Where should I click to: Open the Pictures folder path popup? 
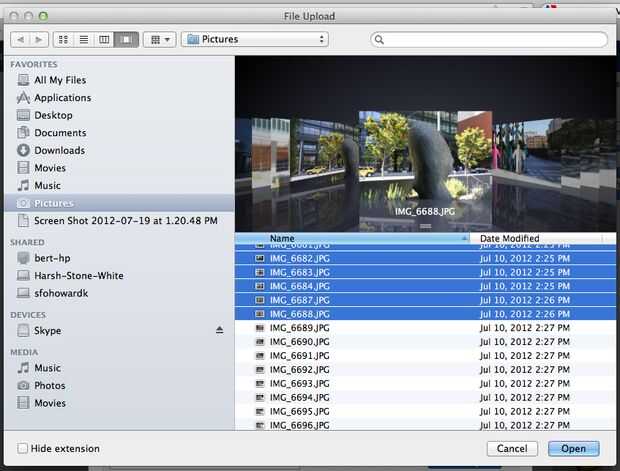pyautogui.click(x=255, y=40)
